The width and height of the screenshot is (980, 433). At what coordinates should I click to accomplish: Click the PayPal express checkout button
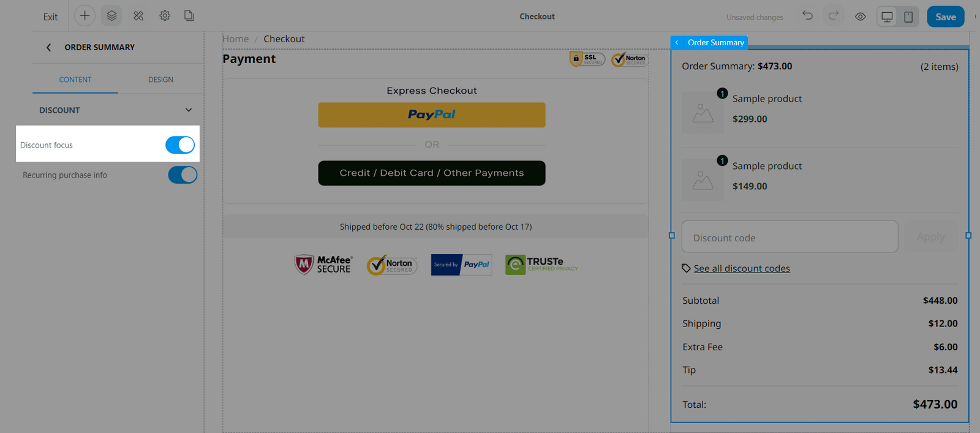[x=432, y=115]
